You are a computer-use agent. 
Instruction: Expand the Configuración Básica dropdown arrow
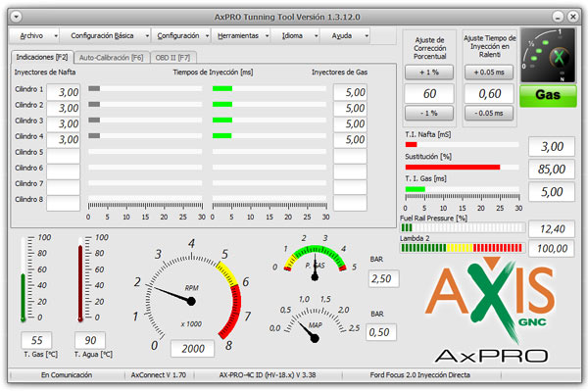pos(147,36)
